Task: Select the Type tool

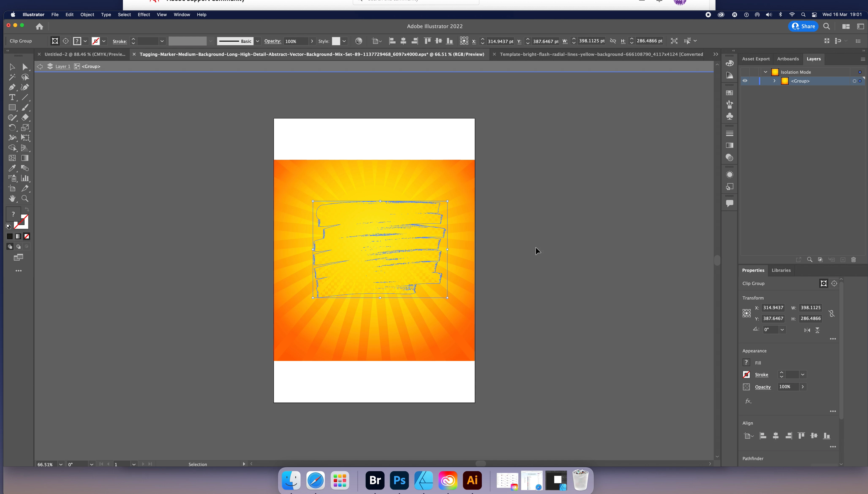Action: pos(12,97)
